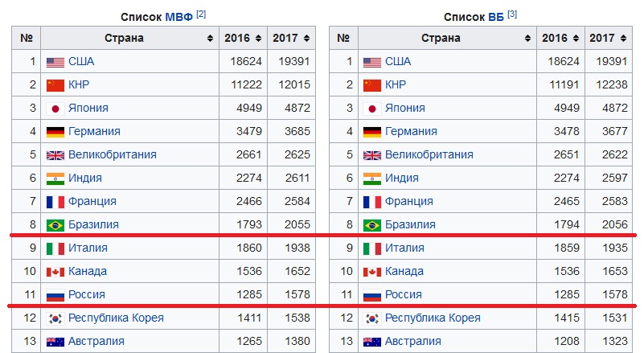Sort IMF table by 2016 column
This screenshot has height=353, width=644.
(x=258, y=39)
